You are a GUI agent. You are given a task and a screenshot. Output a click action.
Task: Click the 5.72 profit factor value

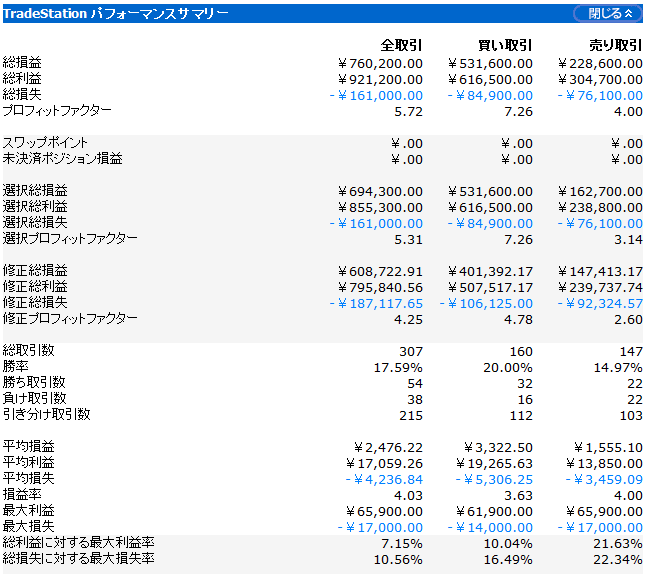tap(408, 112)
